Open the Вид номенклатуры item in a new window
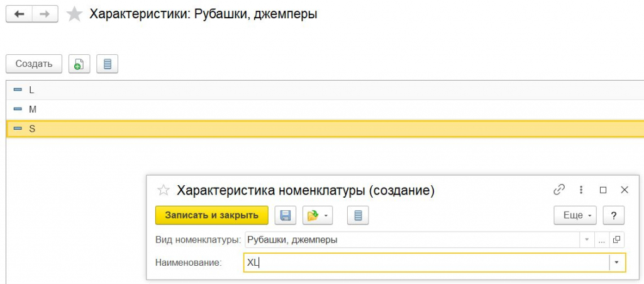 coord(616,240)
